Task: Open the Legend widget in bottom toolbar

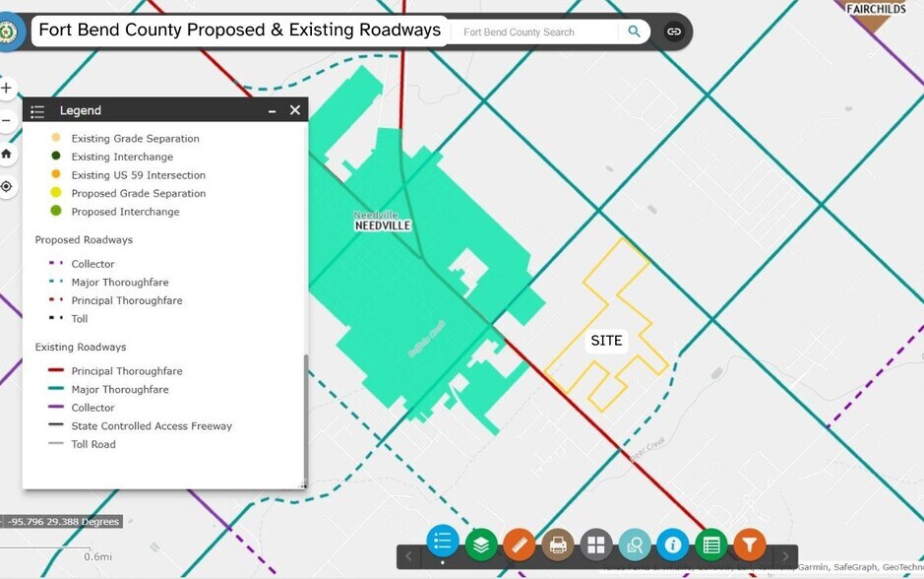Action: [443, 543]
